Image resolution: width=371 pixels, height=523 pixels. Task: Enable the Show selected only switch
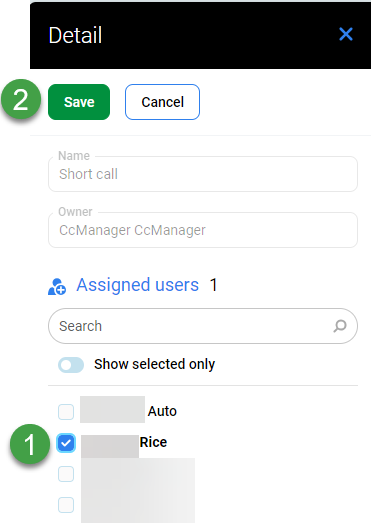coord(71,365)
